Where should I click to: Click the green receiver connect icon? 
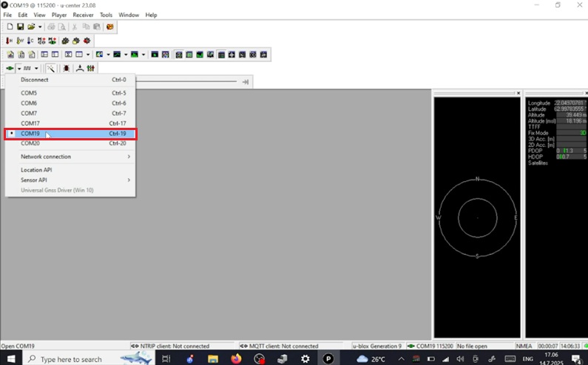tap(10, 68)
